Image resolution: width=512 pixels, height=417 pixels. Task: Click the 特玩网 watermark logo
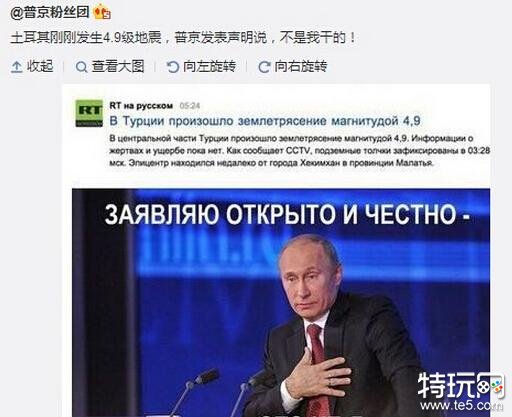coord(461,386)
